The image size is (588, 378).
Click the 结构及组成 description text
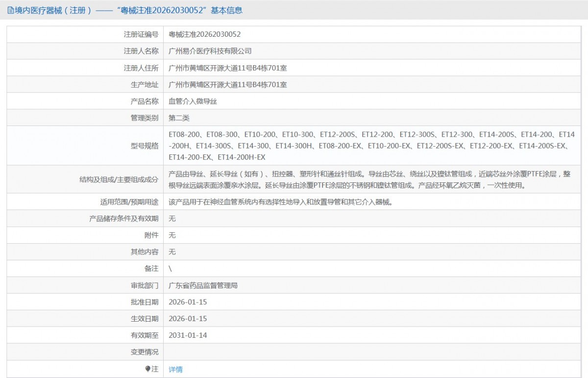pos(369,179)
